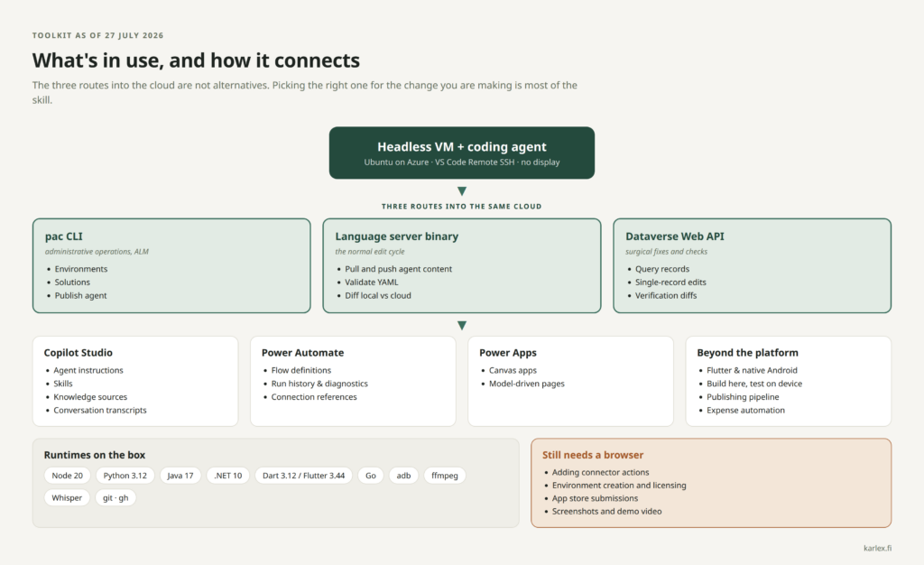Click 'Skills' under Copilot Studio
Viewport: 924px width, 565px height.
[x=63, y=384]
